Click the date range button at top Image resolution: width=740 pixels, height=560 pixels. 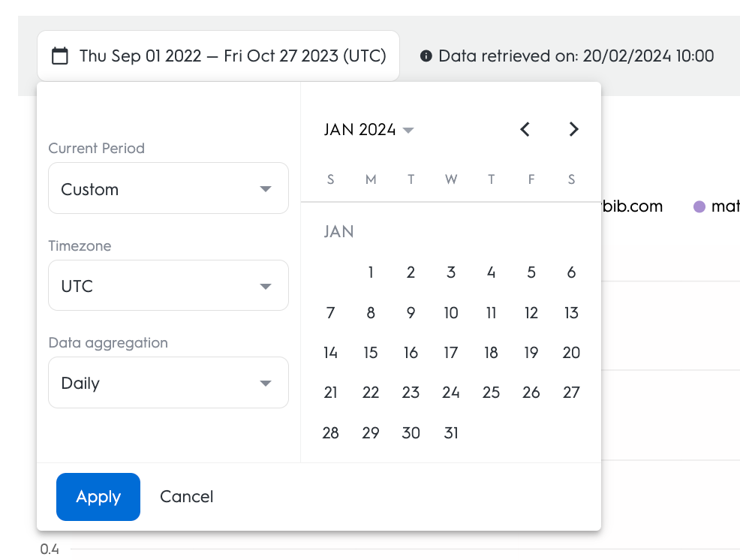point(218,56)
